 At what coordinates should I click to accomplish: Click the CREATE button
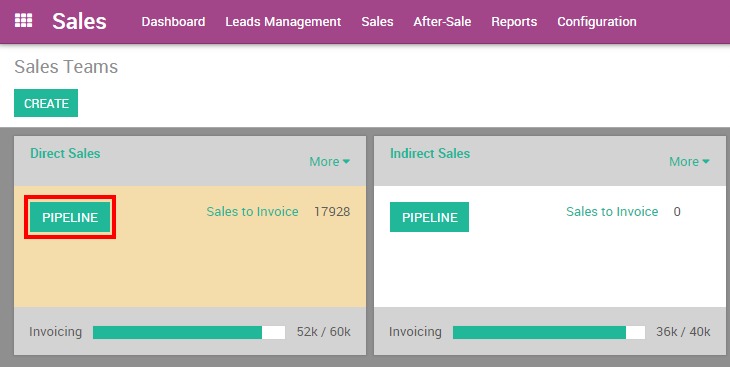coord(46,103)
